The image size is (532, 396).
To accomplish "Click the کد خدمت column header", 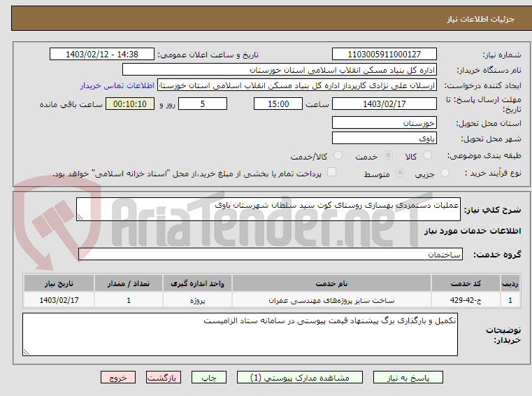I will coord(466,283).
